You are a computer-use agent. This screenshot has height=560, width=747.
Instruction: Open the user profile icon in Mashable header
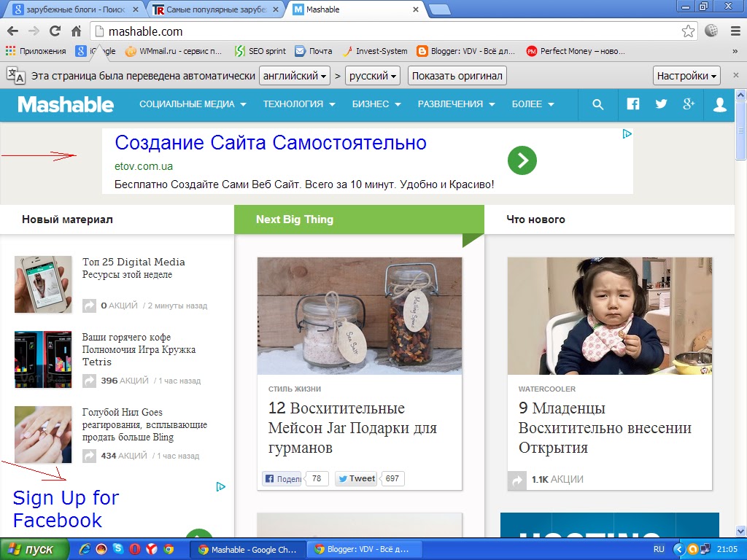[x=719, y=104]
